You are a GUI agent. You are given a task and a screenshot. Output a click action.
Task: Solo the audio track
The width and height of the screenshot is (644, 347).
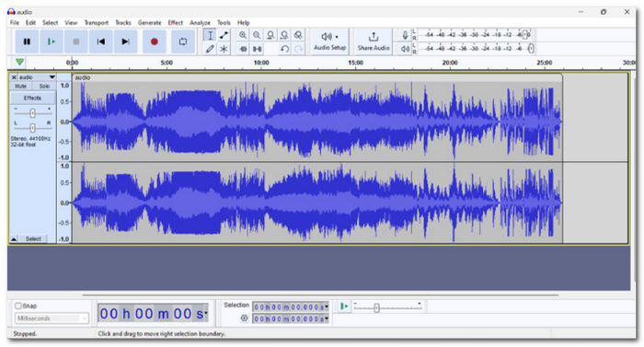[44, 87]
